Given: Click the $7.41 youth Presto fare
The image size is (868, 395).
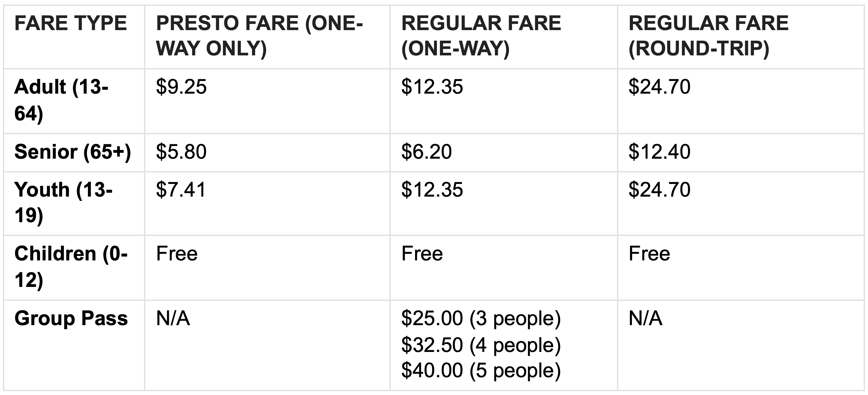Looking at the screenshot, I should [x=181, y=189].
